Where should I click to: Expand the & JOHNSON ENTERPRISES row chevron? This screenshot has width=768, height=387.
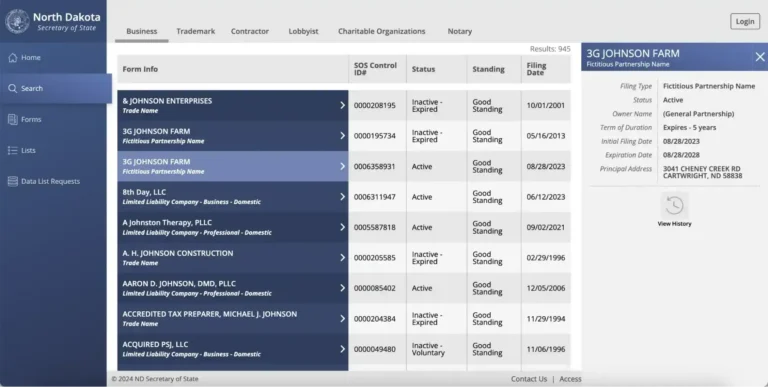(x=342, y=105)
